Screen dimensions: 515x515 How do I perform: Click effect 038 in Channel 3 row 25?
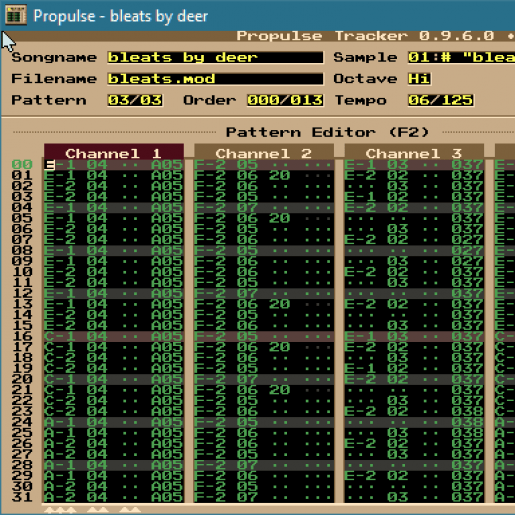click(468, 433)
